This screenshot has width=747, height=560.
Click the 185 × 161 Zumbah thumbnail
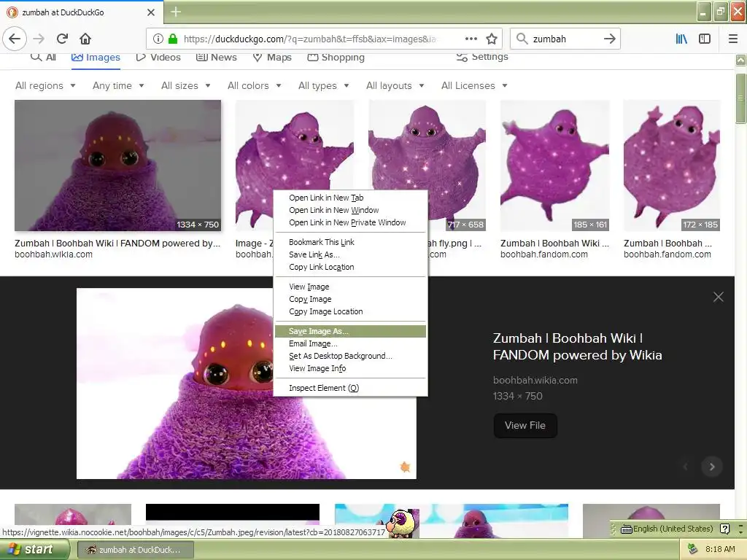[555, 166]
